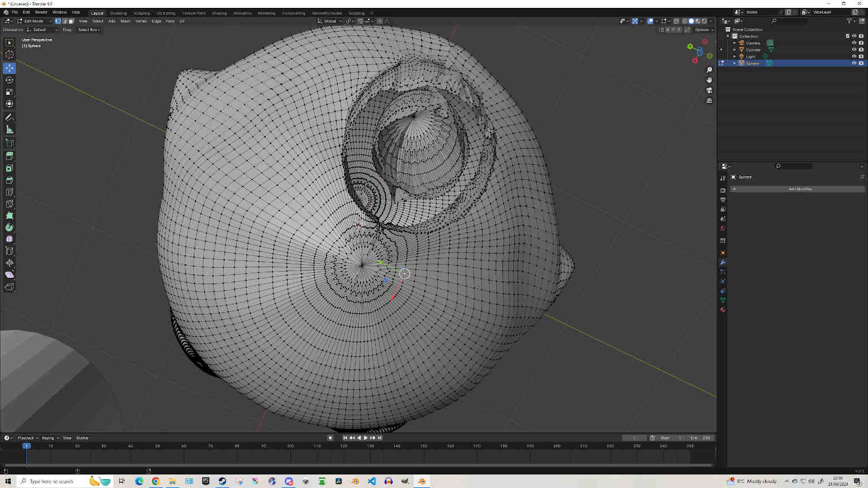Open the Edit Mode dropdown
Viewport: 868px width, 488px height.
[x=33, y=21]
